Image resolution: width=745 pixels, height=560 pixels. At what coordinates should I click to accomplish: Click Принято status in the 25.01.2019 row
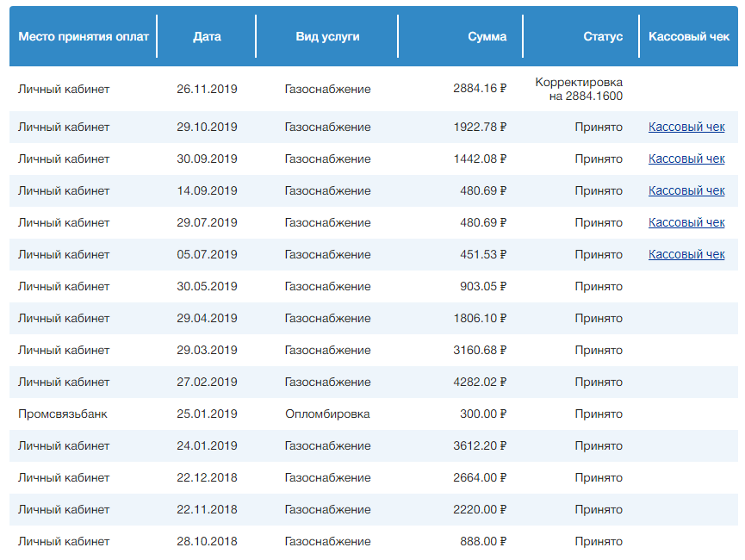click(x=599, y=414)
